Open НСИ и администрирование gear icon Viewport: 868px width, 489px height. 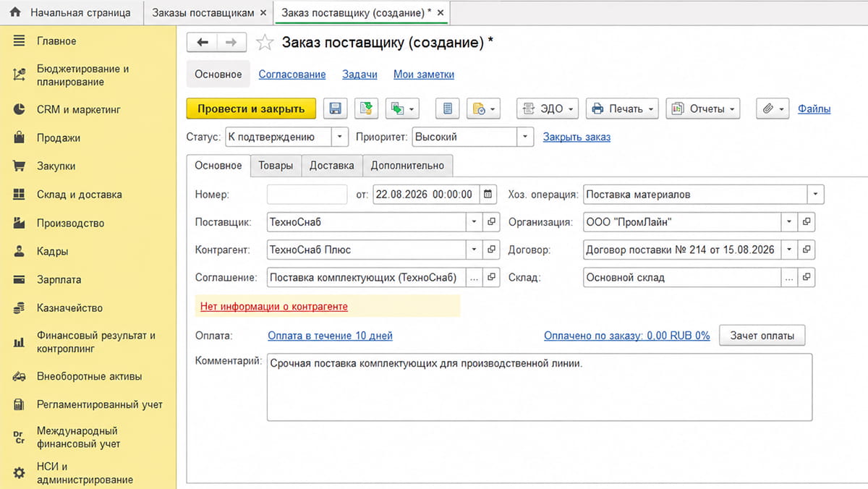(20, 473)
